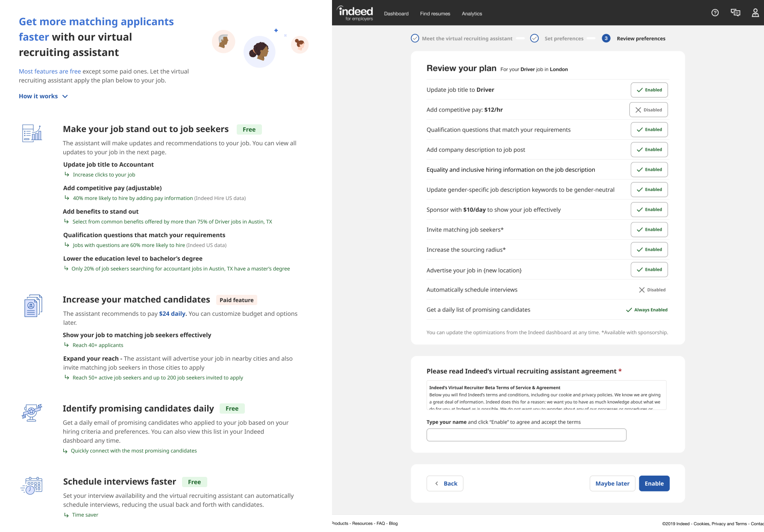Click the Back button
Viewport: 764px width, 532px height.
[x=445, y=484]
